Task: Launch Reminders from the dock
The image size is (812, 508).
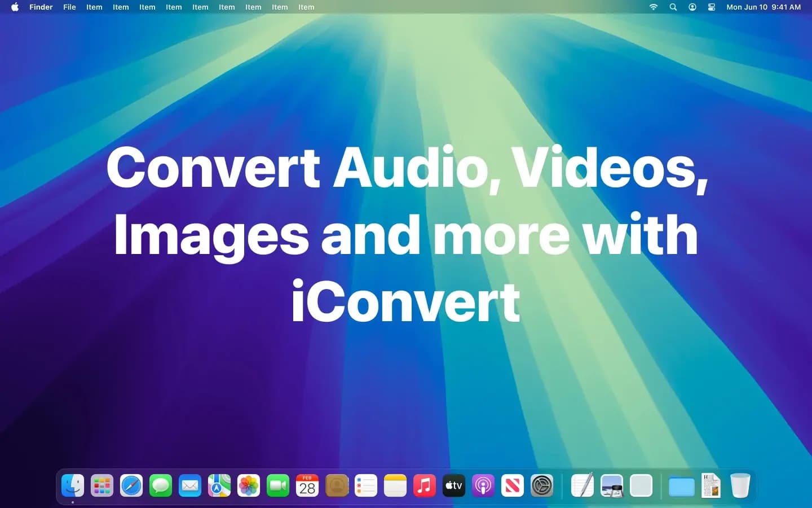Action: [366, 485]
